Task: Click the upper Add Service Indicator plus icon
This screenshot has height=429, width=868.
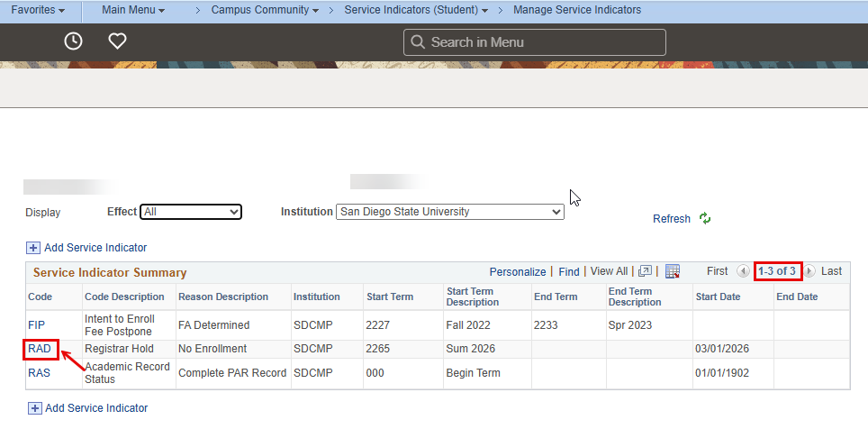Action: click(34, 248)
